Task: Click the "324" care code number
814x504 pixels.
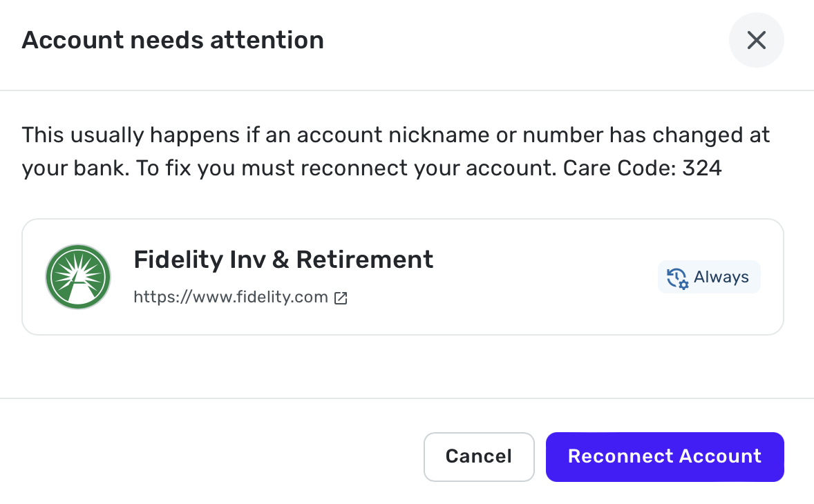Action: 702,168
